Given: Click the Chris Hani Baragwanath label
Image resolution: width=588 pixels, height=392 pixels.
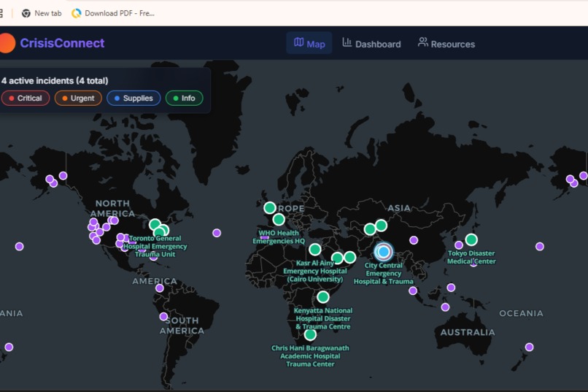Looking at the screenshot, I should click(x=310, y=356).
